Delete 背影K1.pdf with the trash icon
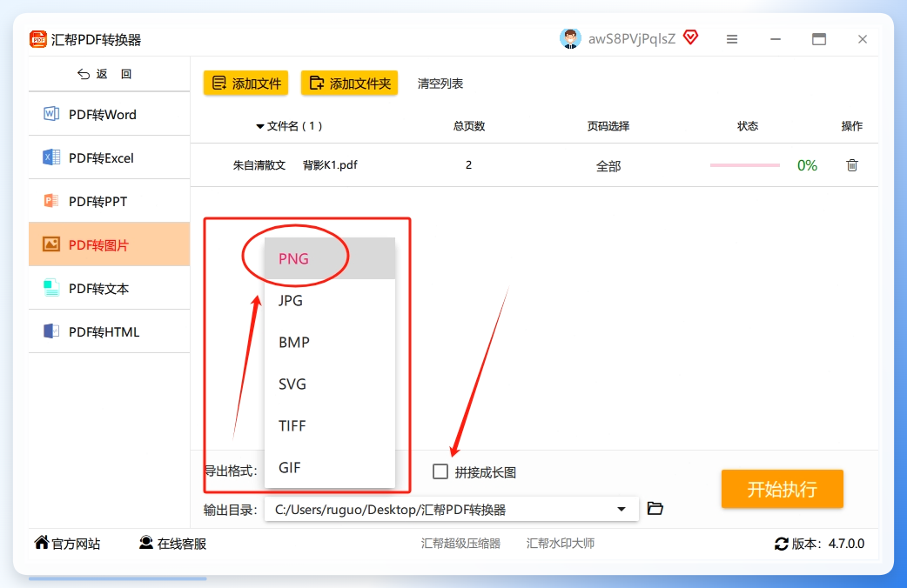907x588 pixels. 851,165
